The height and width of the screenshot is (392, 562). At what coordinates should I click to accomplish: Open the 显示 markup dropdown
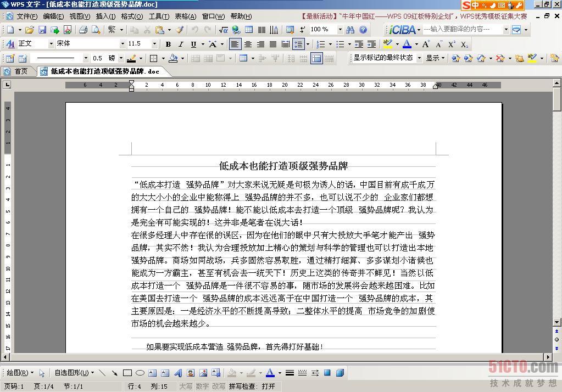[x=435, y=58]
